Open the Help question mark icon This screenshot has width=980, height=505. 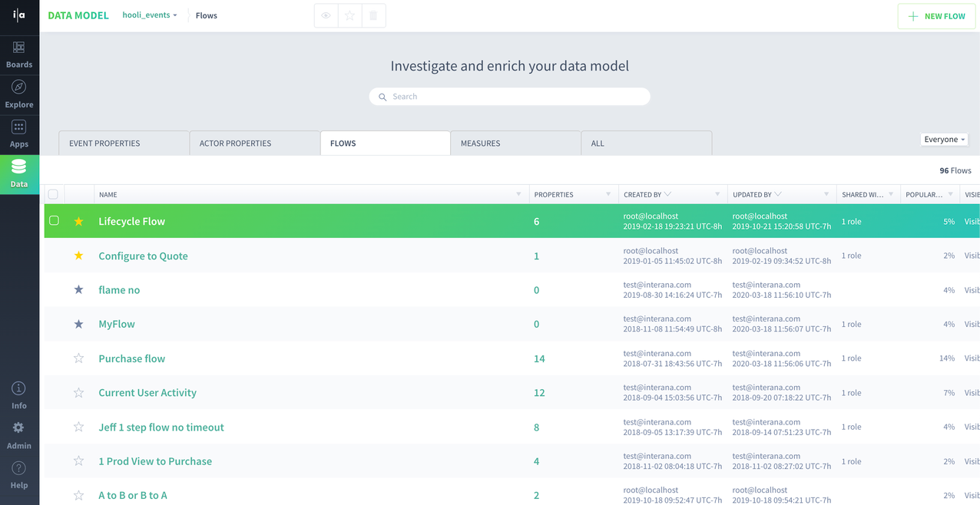(x=19, y=467)
